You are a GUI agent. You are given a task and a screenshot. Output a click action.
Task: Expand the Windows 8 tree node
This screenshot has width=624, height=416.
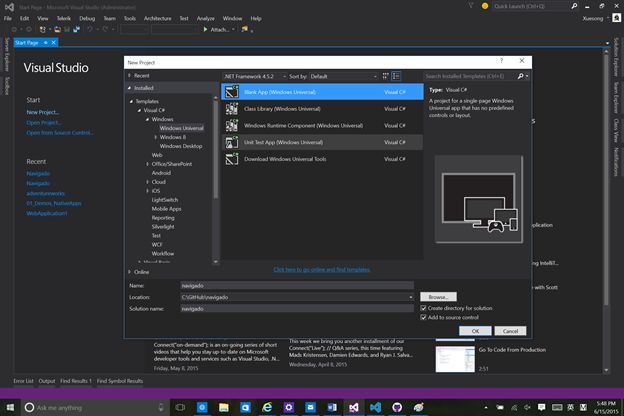pos(156,137)
